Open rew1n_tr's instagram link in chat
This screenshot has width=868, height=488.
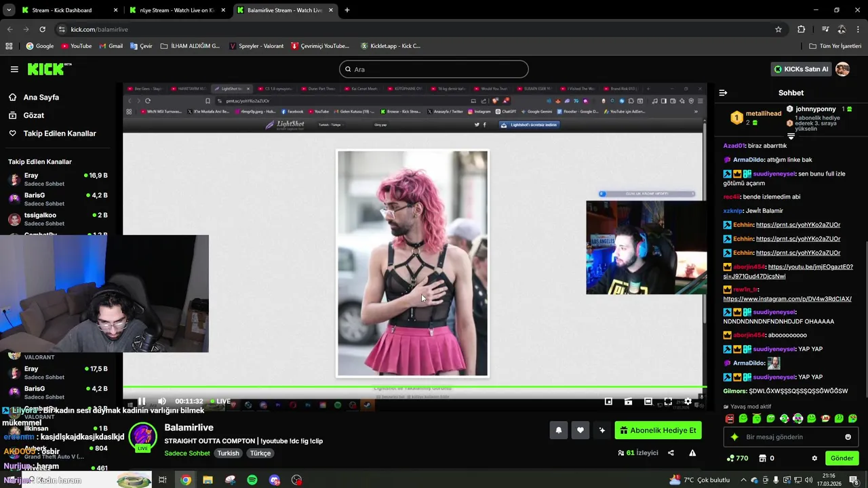click(x=787, y=299)
